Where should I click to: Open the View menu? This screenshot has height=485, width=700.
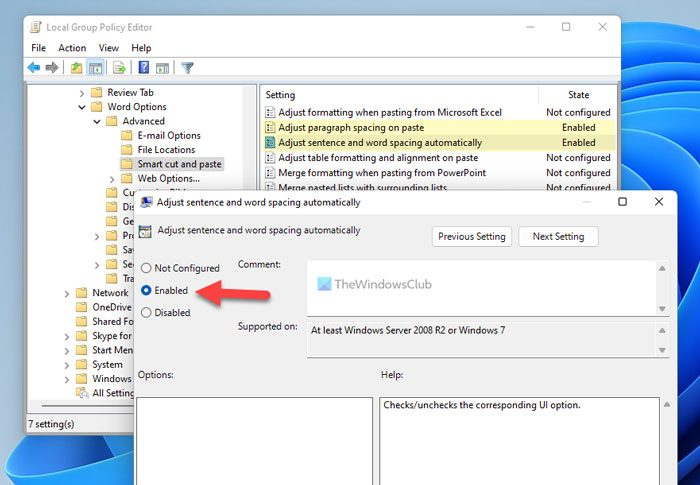point(108,48)
